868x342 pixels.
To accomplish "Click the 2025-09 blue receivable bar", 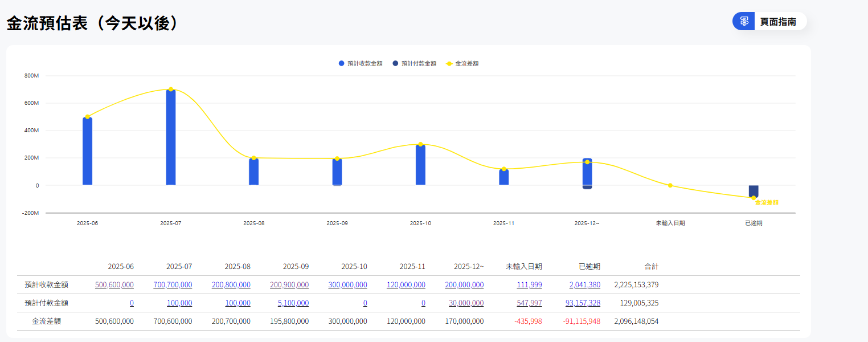I will 337,172.
